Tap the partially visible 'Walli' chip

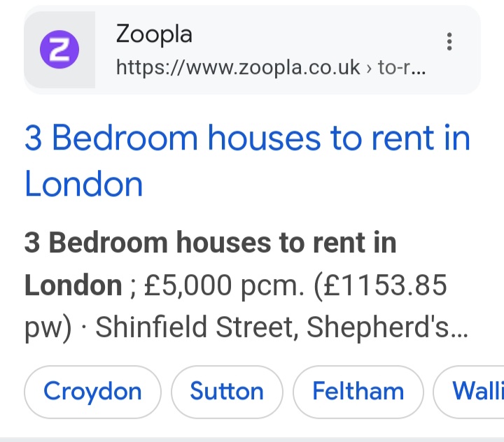point(476,391)
